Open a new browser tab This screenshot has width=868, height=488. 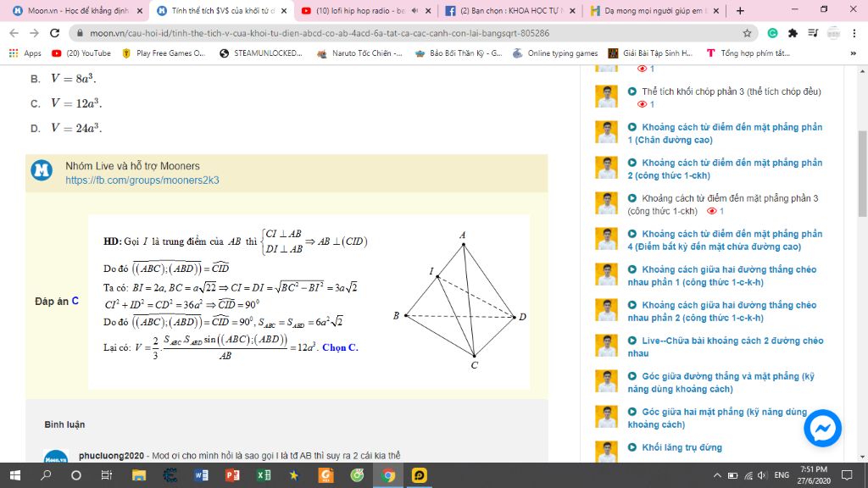740,10
